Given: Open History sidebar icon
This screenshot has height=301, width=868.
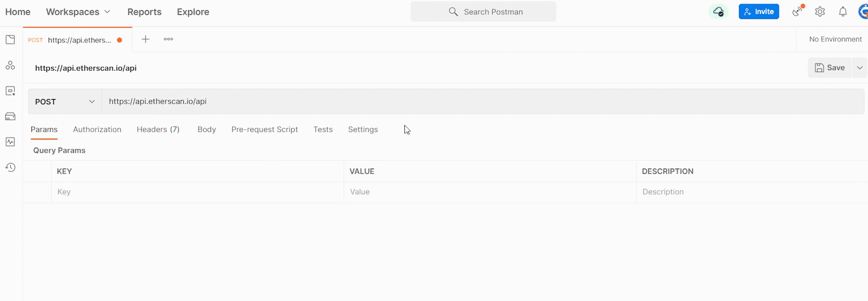Looking at the screenshot, I should tap(10, 168).
